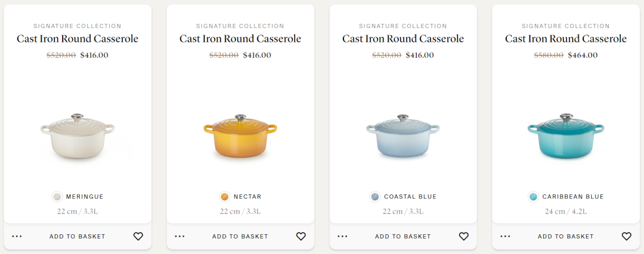Screen dimensions: 644x254
Task: Click heart icon on Coastal Blue casserole
Action: click(464, 237)
